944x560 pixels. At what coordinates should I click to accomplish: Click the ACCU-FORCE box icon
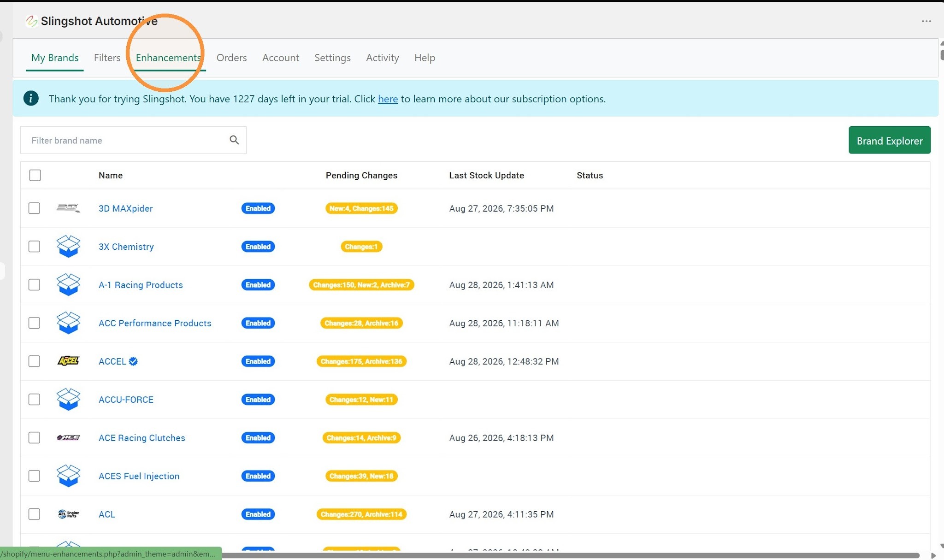click(68, 400)
